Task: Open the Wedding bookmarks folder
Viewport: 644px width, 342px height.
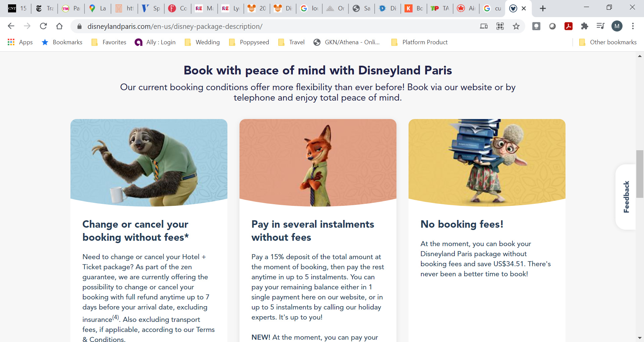Action: click(x=202, y=42)
